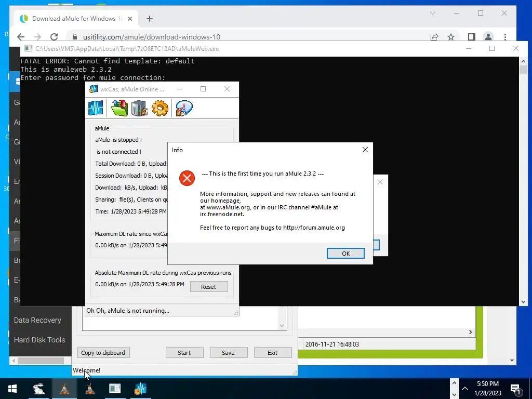Click the browser forward arrow
This screenshot has height=399, width=532.
pyautogui.click(x=37, y=37)
